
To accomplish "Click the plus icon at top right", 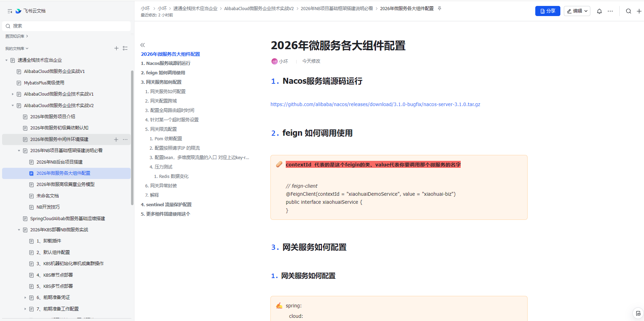I will tap(639, 11).
